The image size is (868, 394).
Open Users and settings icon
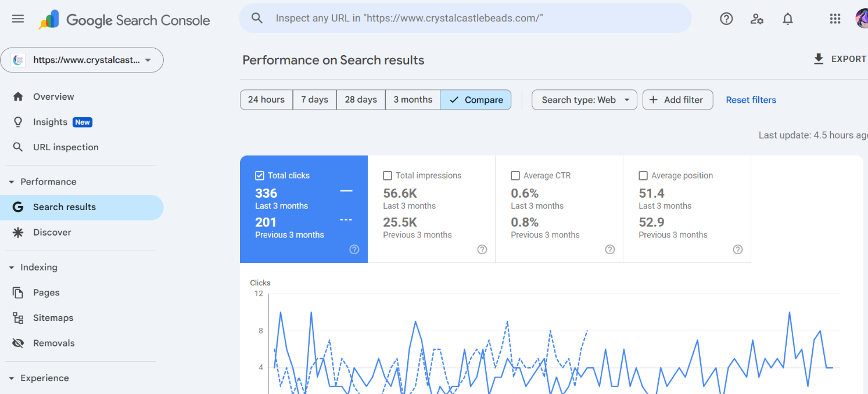[x=757, y=19]
